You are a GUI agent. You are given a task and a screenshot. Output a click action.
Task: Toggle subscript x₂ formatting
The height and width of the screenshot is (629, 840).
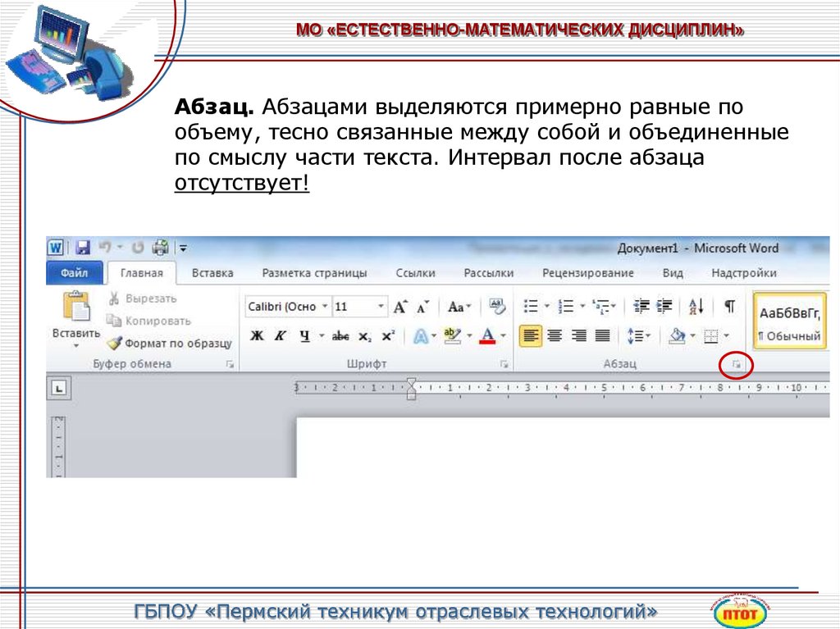point(365,336)
